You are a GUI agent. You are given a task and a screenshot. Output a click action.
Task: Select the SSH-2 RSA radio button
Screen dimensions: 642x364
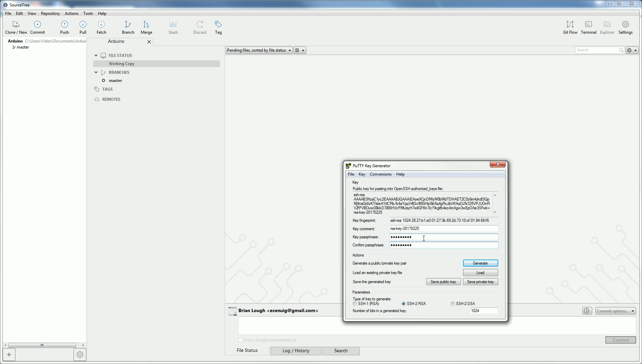(404, 304)
